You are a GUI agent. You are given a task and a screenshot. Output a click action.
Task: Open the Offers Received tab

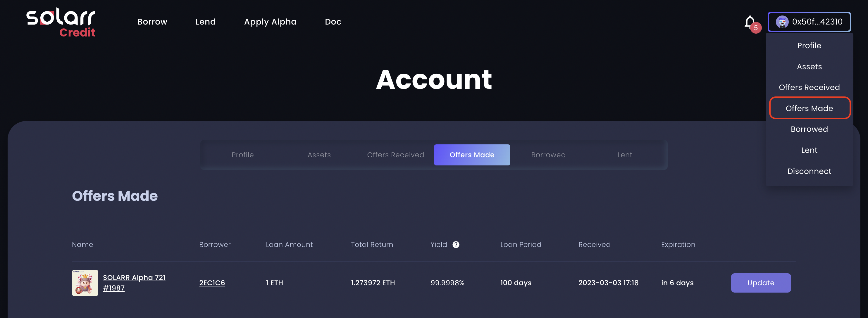click(395, 155)
